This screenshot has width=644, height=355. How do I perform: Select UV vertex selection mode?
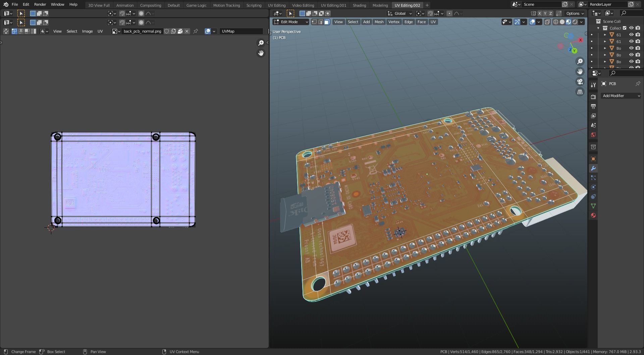14,31
